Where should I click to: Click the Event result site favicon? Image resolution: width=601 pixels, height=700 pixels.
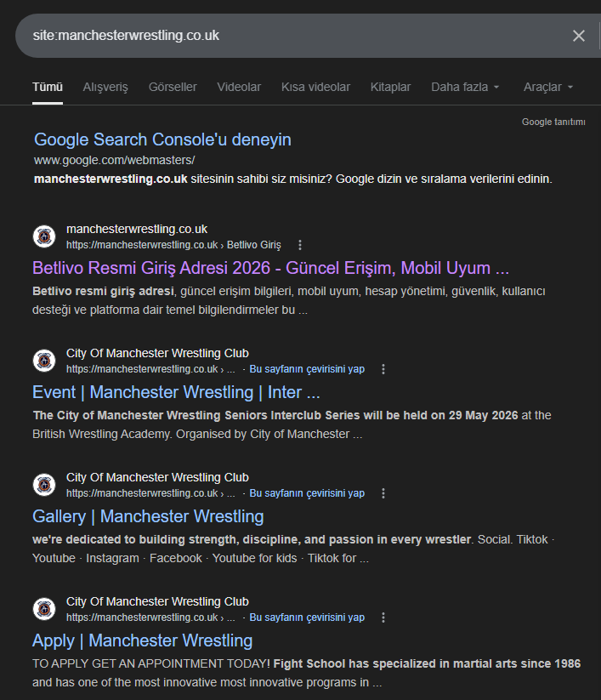44,361
